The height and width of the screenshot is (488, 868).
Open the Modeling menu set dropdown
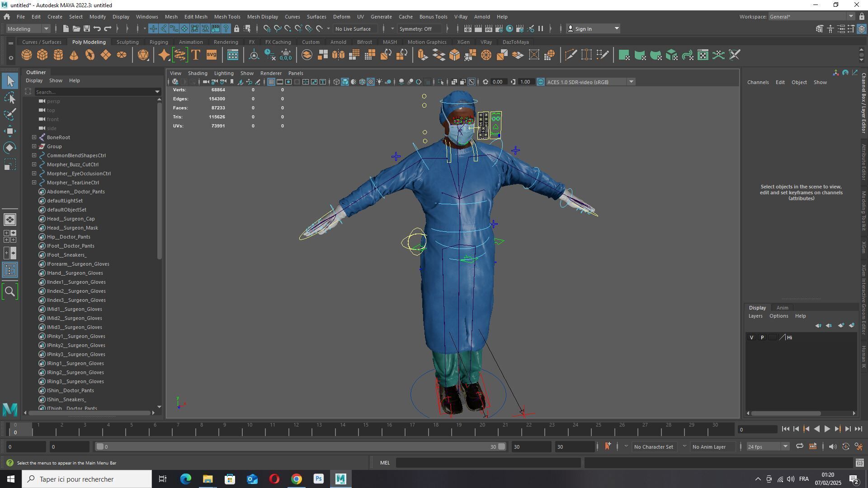[28, 29]
